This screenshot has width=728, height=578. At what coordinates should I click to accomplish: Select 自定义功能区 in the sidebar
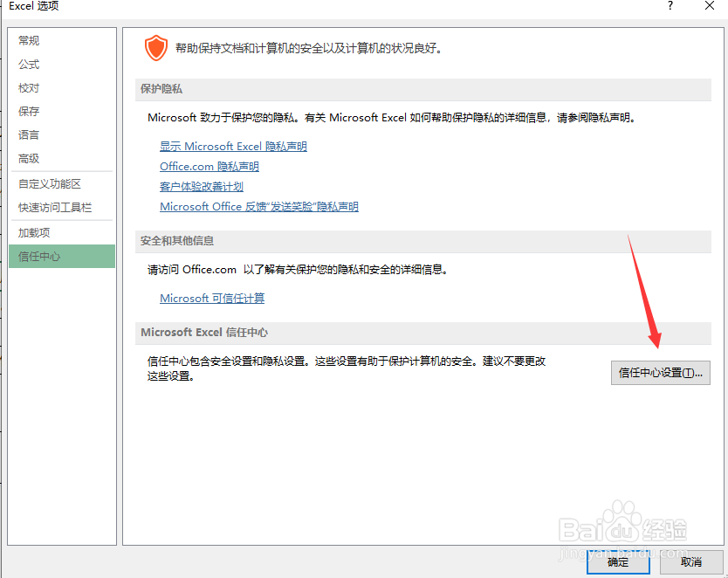coord(62,184)
